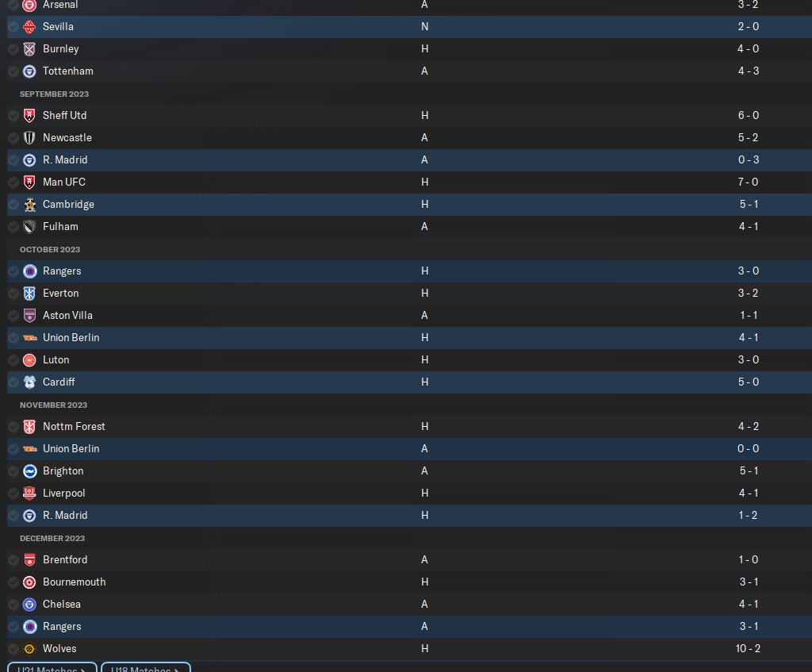
Task: Click the September 2023 month header
Action: [x=54, y=94]
